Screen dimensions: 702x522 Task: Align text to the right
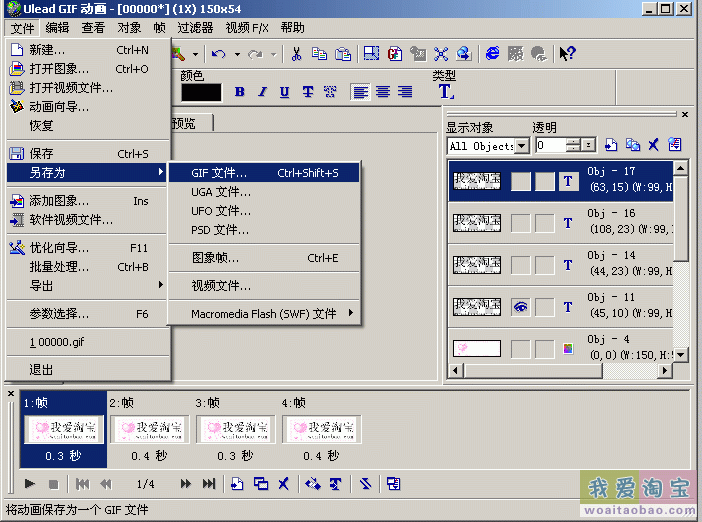coord(405,92)
